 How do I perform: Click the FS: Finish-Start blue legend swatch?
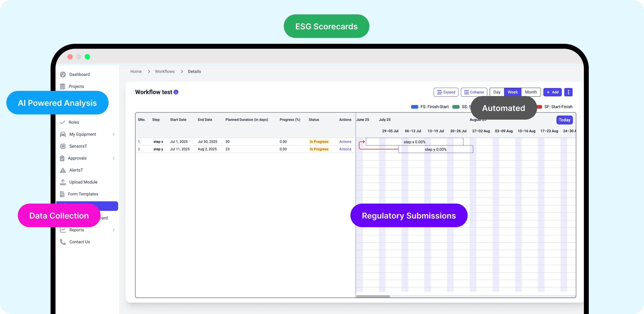pyautogui.click(x=414, y=107)
